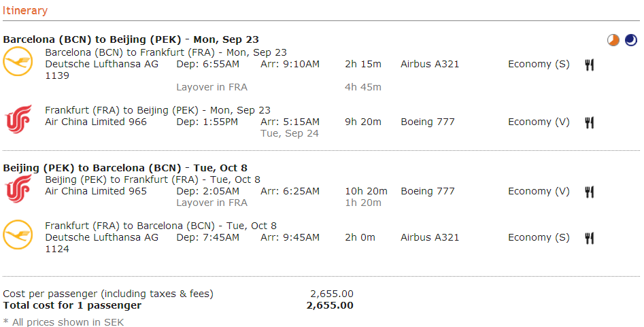Image resolution: width=644 pixels, height=327 pixels.
Task: Click the Barcelona to Beijing outbound heading
Action: click(131, 39)
